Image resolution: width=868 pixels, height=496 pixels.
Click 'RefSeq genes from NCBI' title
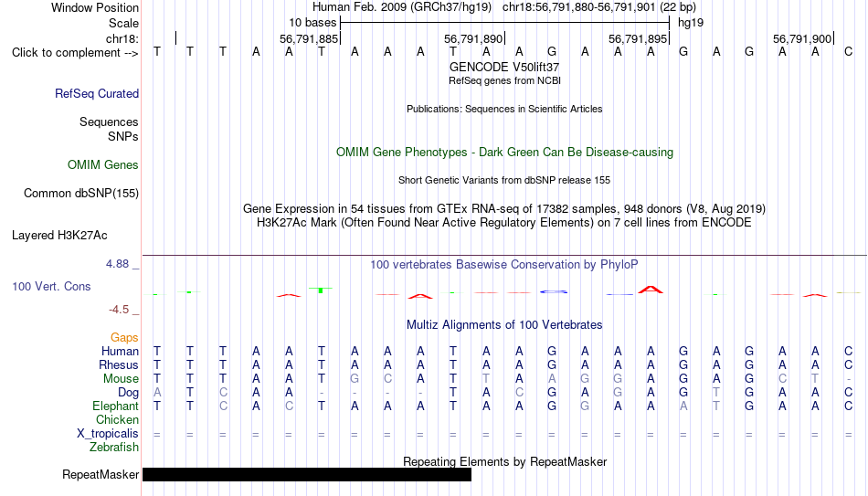tap(504, 80)
